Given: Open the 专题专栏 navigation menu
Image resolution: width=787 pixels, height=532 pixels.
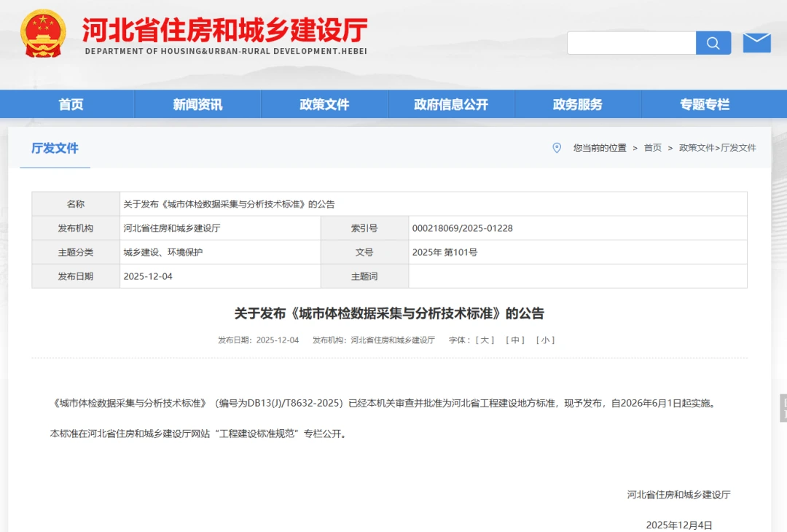Looking at the screenshot, I should [x=705, y=104].
